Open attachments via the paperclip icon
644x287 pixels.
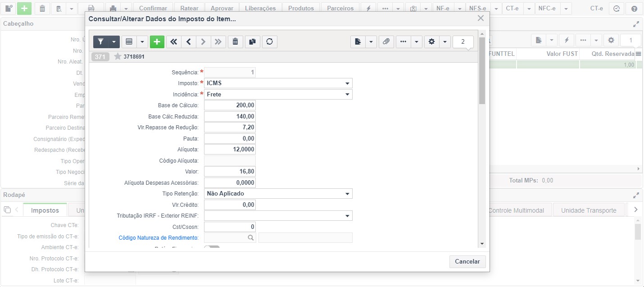click(x=386, y=41)
